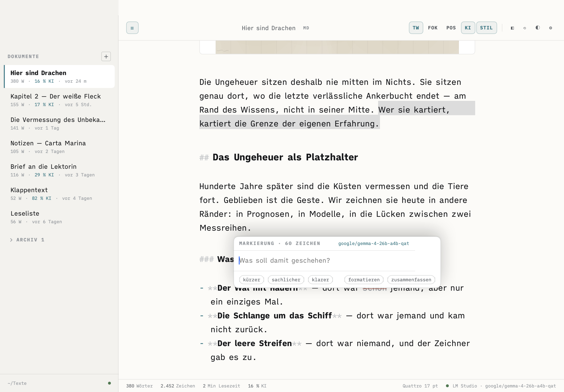
Task: Open Brief an die Lektorin document
Action: 60,170
